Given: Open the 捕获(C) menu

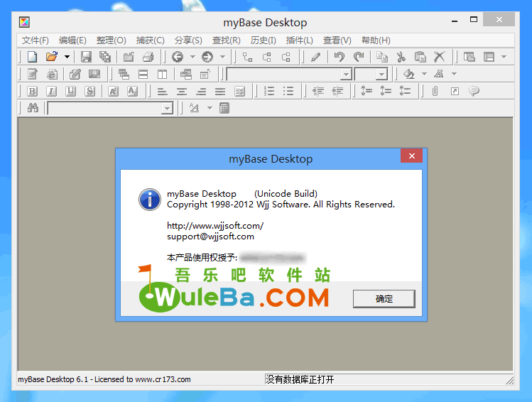Looking at the screenshot, I should click(151, 40).
